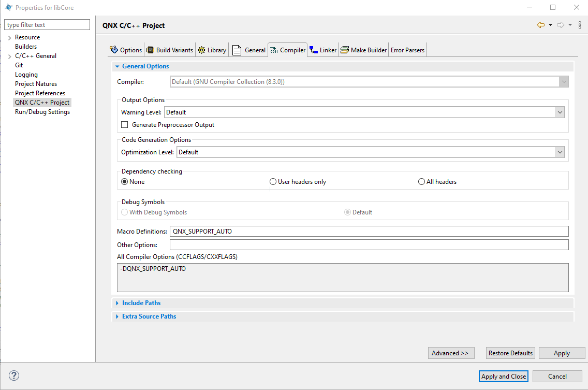Screen dimensions: 588x390
Task: Select the User headers only option
Action: (273, 181)
